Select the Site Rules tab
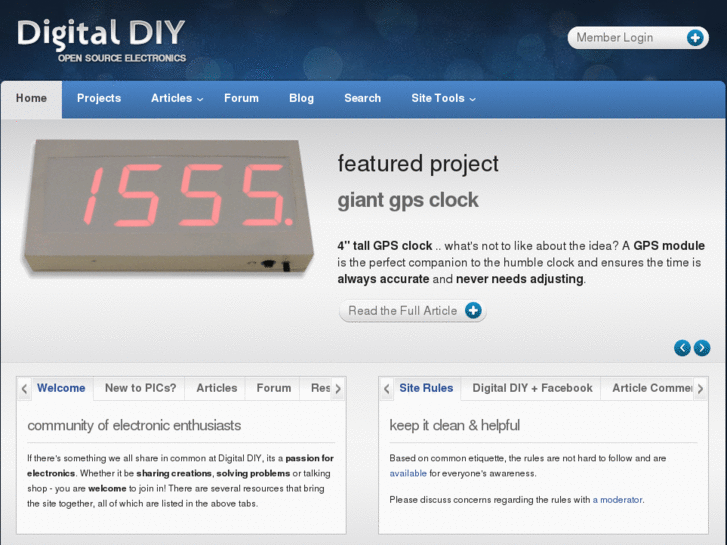The image size is (727, 545). click(426, 388)
